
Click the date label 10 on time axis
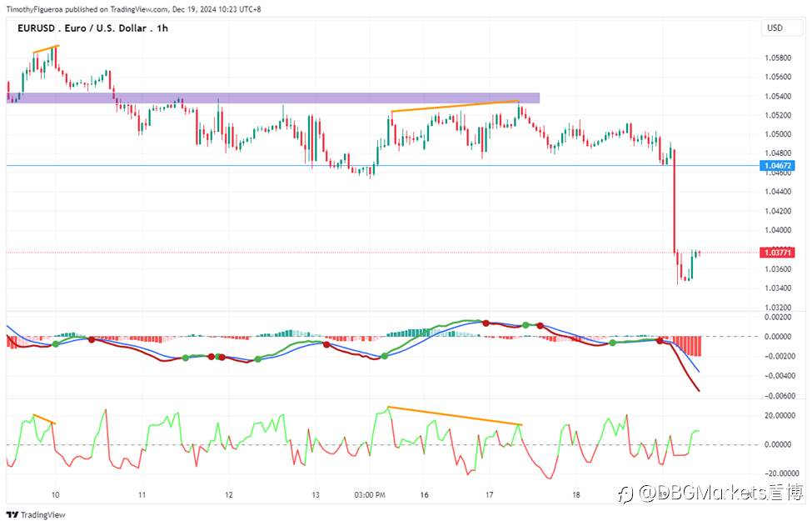56,495
